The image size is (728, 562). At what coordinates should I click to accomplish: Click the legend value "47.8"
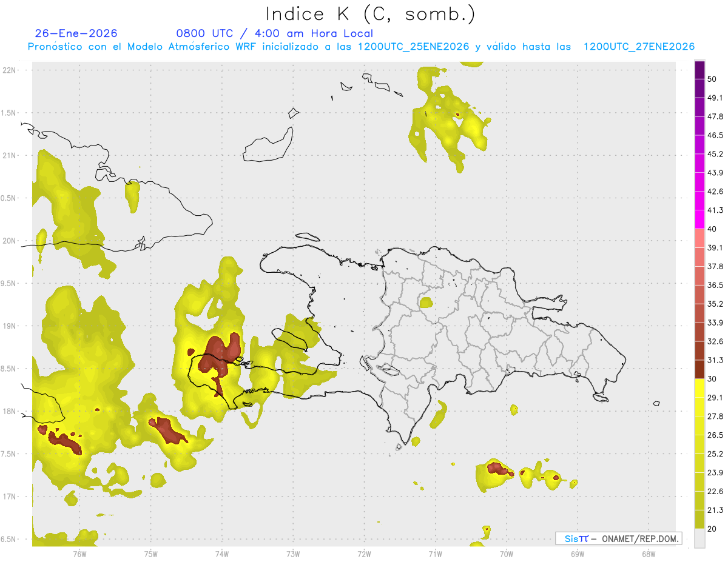point(715,116)
